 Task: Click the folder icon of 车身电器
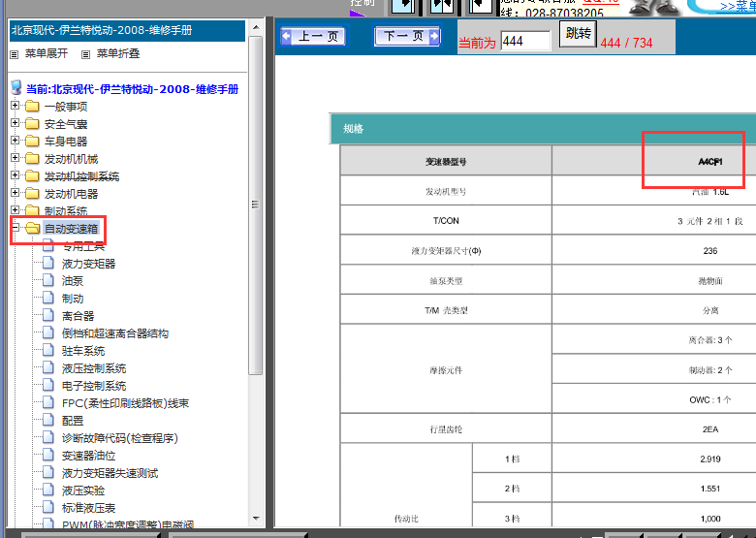[x=32, y=141]
